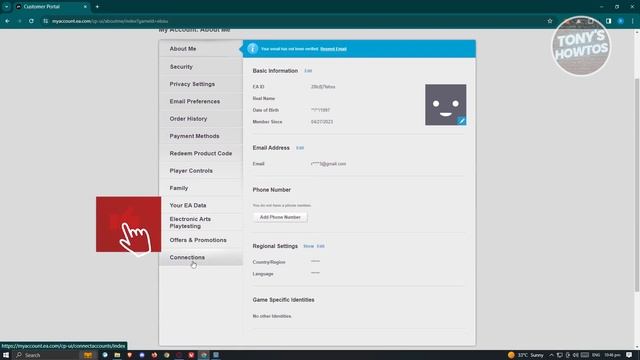View site information icon in address bar
640x360 pixels.
(x=46, y=21)
